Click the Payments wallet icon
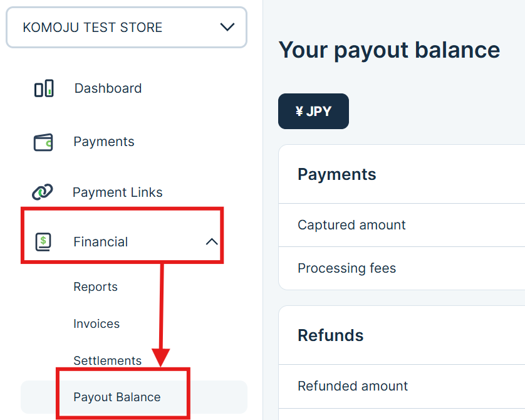Viewport: 525px width, 420px height. coord(43,142)
